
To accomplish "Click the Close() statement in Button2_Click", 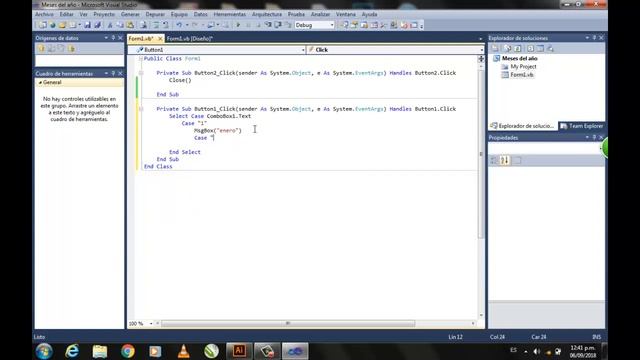I will (180, 80).
